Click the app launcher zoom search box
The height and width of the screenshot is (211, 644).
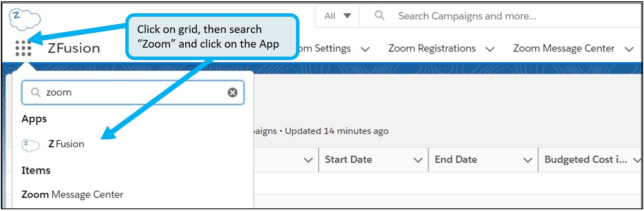click(x=133, y=92)
